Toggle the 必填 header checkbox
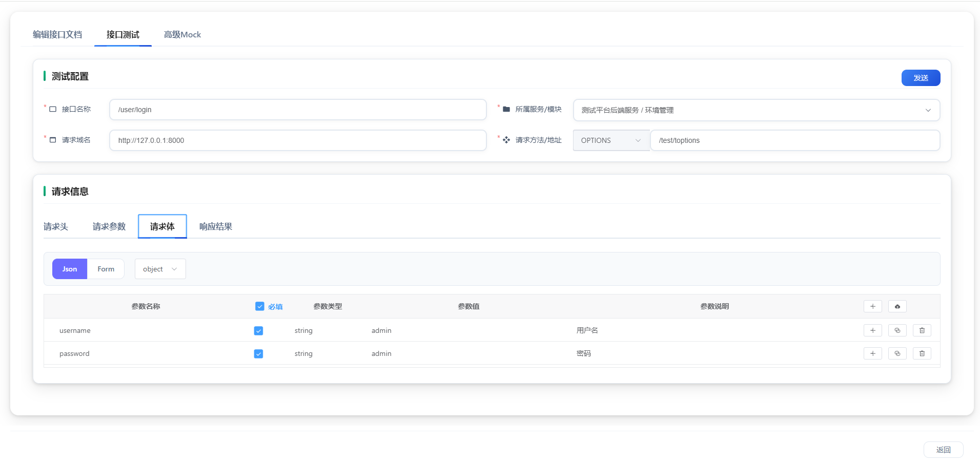 (x=260, y=306)
